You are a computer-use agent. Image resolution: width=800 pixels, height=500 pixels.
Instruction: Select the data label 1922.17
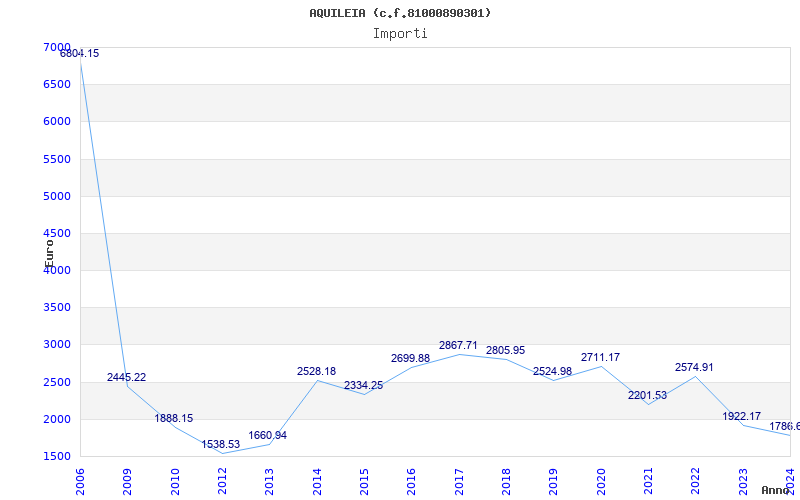[x=741, y=416]
